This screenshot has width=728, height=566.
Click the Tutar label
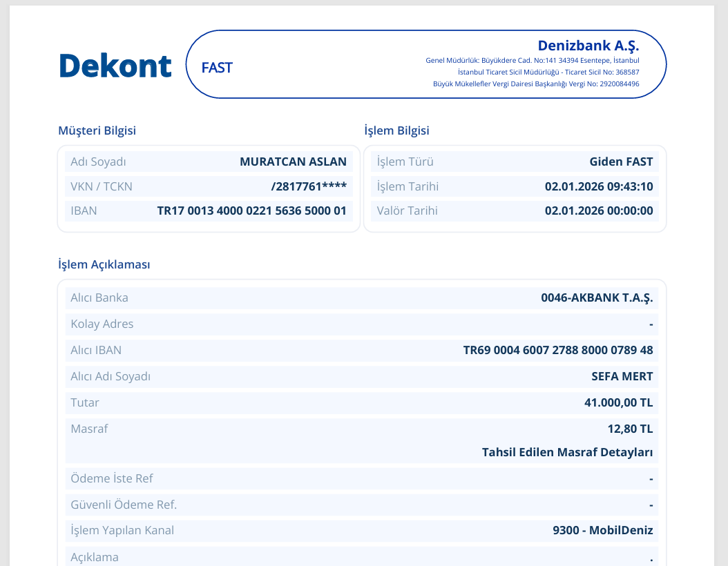(85, 402)
